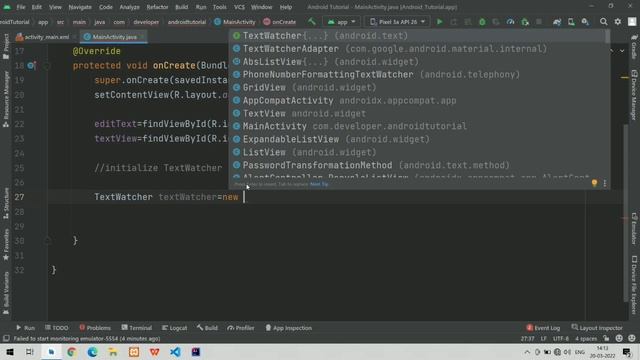Viewport: 640px width, 360px height.
Task: Click the LF line separator indicator
Action: 544,338
